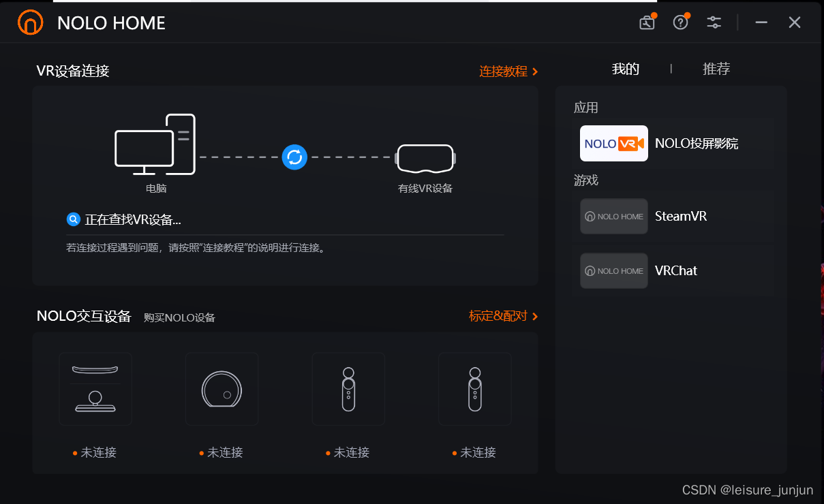824x504 pixels.
Task: Click the computer (电脑) icon
Action: click(155, 144)
